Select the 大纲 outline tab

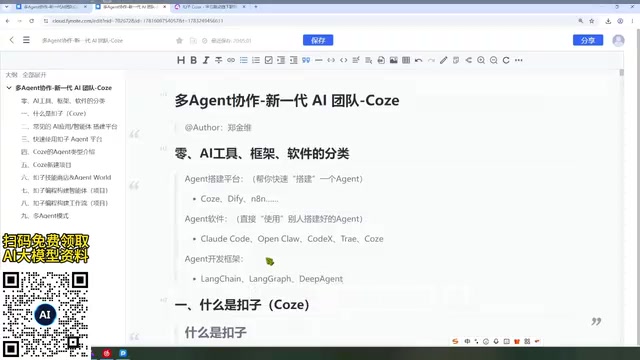coord(11,75)
